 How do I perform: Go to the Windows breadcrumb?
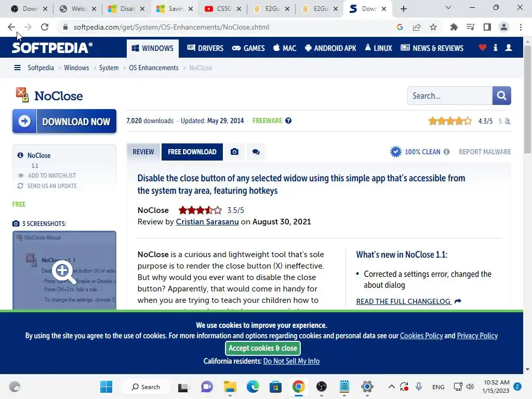point(77,68)
